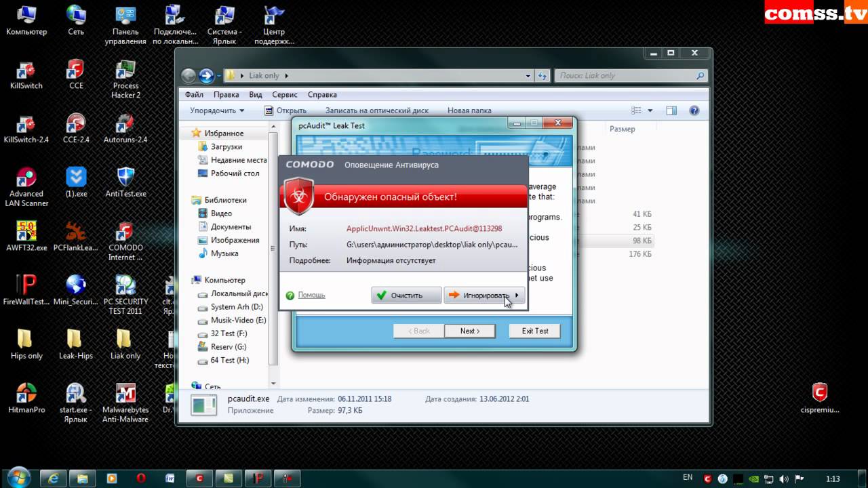Select the Leak-Hips desktop folder
The image size is (868, 488).
pos(75,344)
